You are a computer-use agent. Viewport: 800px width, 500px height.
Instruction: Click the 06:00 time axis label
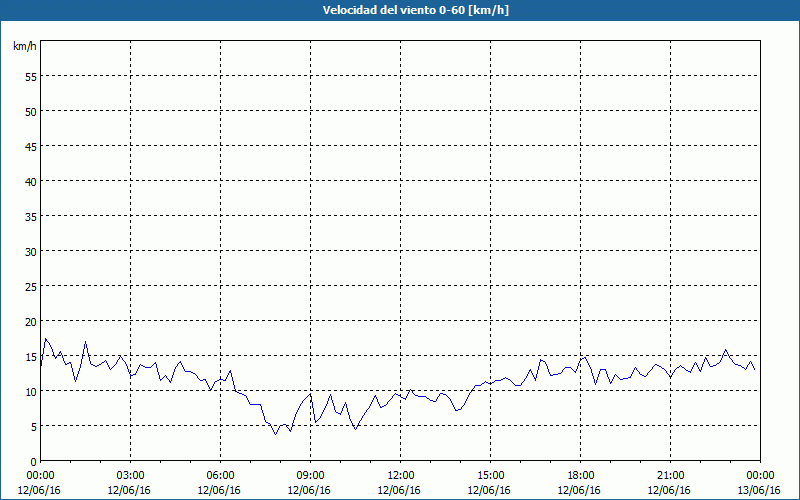[220, 476]
